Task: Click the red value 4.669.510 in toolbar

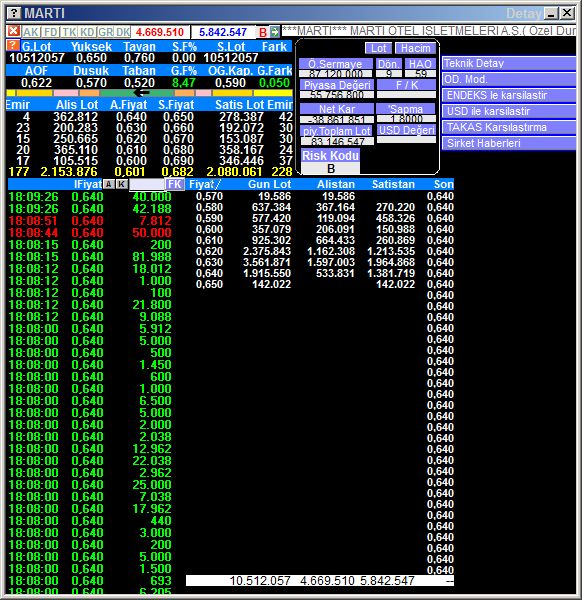Action: click(160, 32)
